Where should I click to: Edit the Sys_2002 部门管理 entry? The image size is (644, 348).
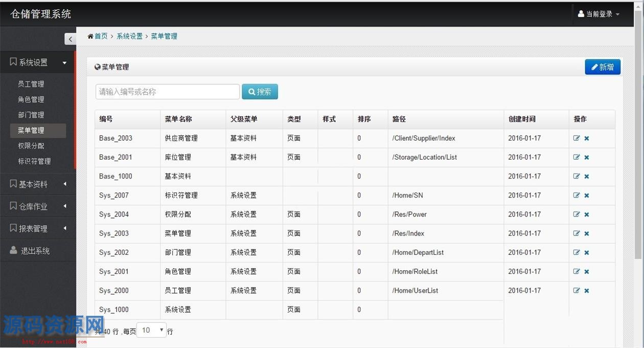577,252
